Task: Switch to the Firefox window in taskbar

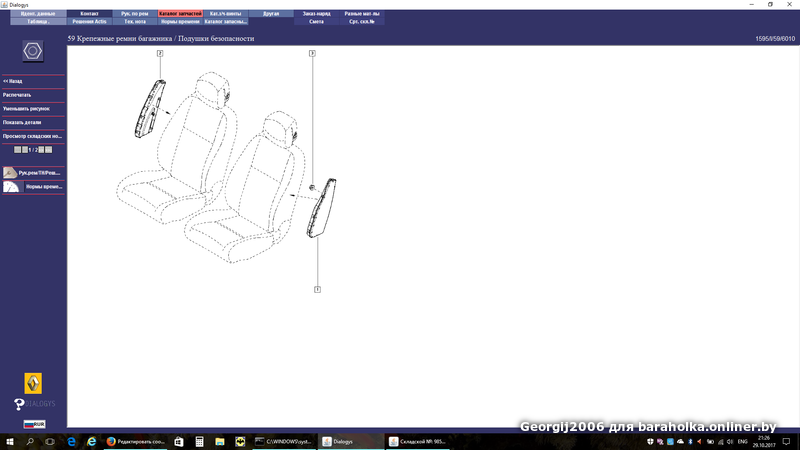Action: coord(136,442)
